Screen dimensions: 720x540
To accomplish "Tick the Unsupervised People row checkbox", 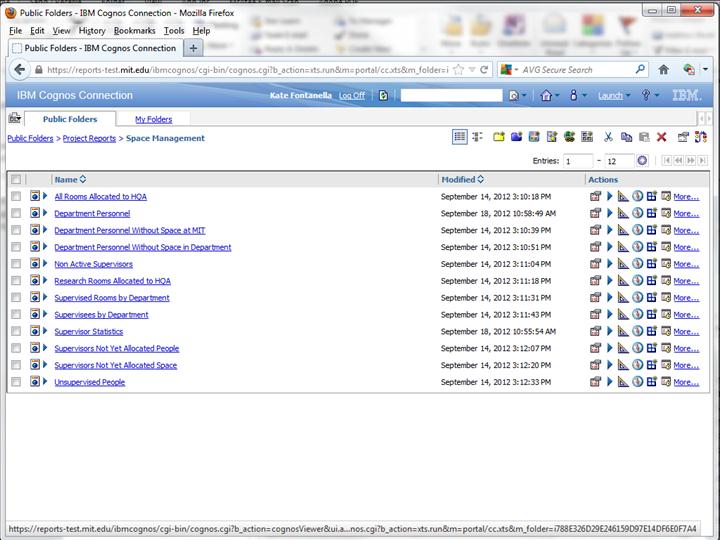I will (16, 382).
